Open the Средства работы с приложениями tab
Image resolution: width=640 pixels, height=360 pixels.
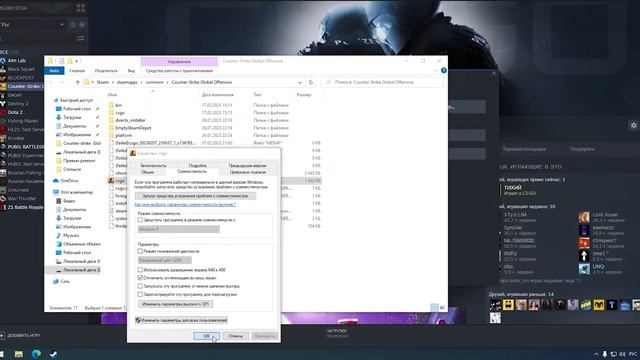coord(179,71)
